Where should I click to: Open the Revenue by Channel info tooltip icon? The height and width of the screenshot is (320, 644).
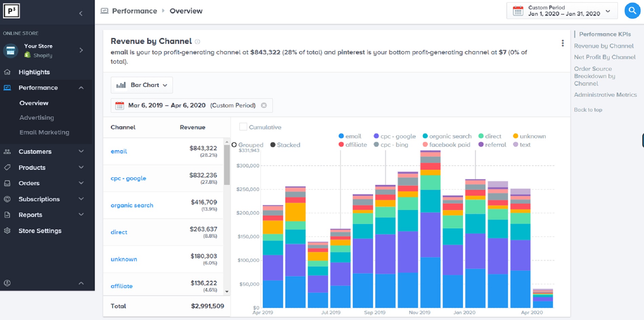[198, 41]
